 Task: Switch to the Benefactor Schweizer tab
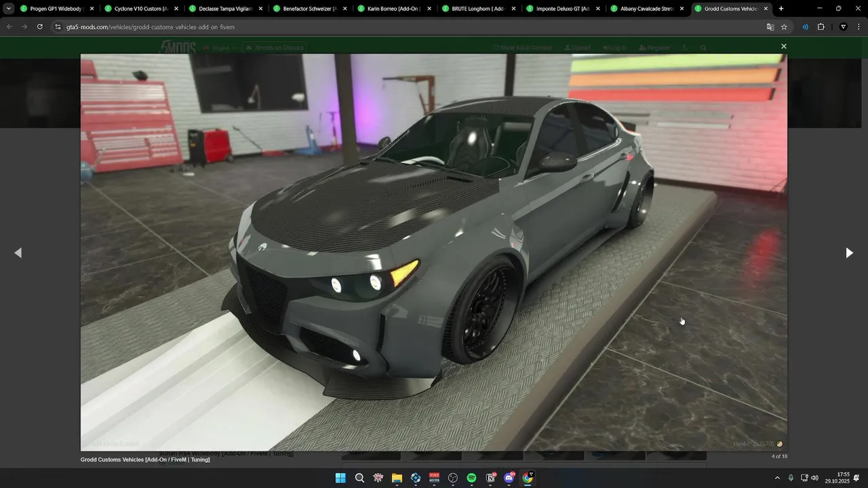[x=309, y=9]
